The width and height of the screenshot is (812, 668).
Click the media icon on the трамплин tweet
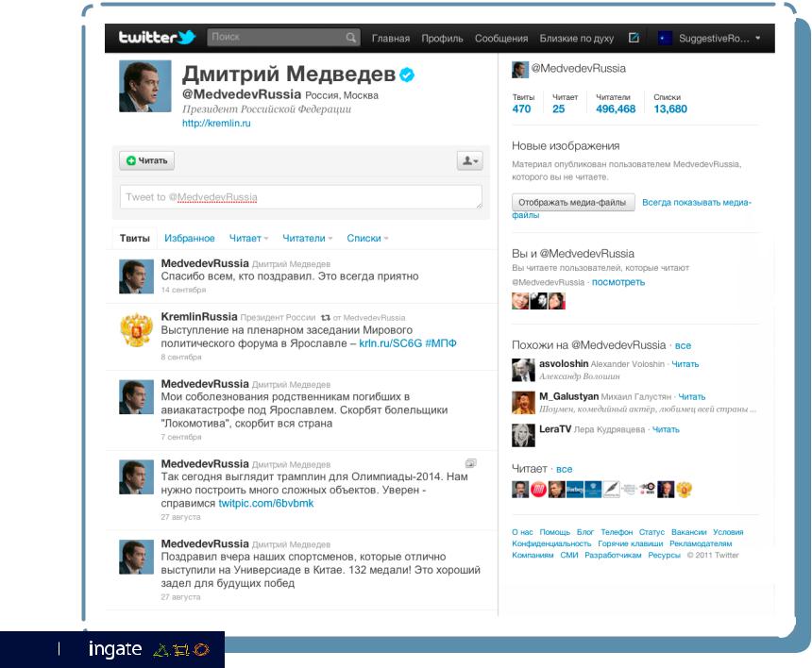[x=471, y=463]
